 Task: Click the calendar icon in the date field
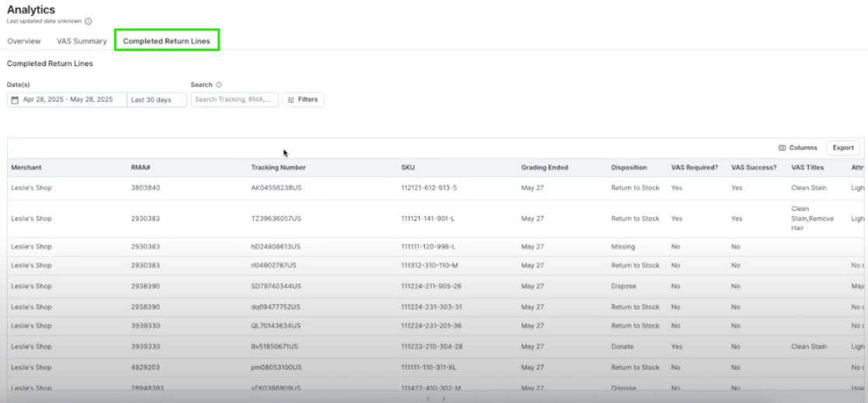click(15, 100)
